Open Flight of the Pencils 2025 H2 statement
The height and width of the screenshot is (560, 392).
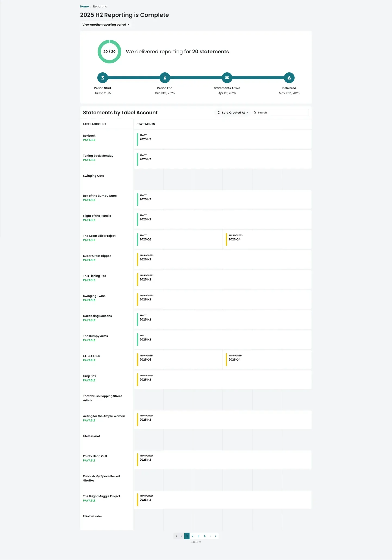click(x=223, y=220)
